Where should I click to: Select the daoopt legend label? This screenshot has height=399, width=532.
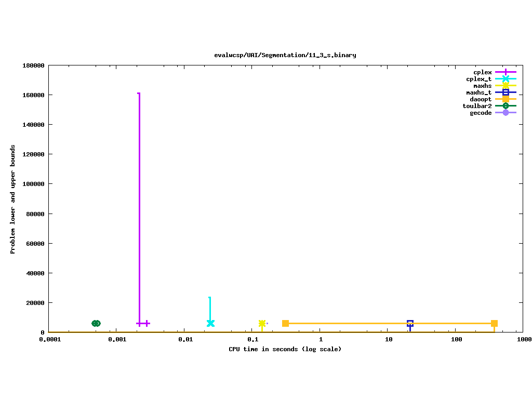(x=481, y=99)
